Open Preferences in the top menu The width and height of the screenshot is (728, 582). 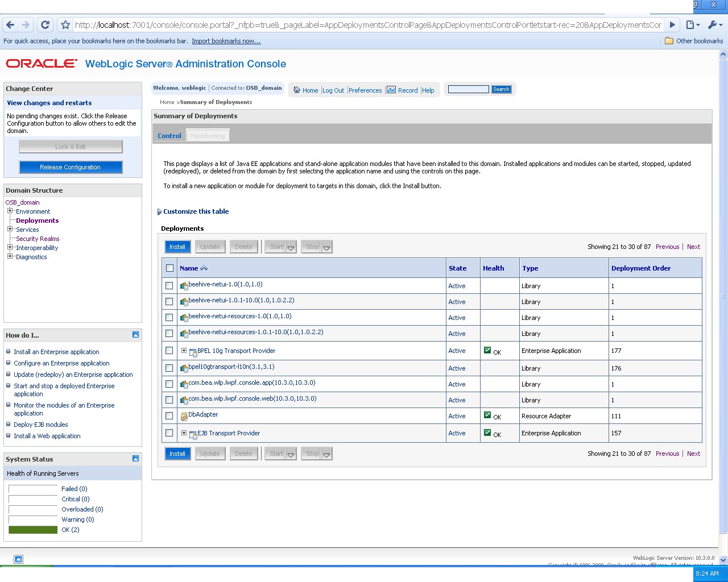pos(365,90)
